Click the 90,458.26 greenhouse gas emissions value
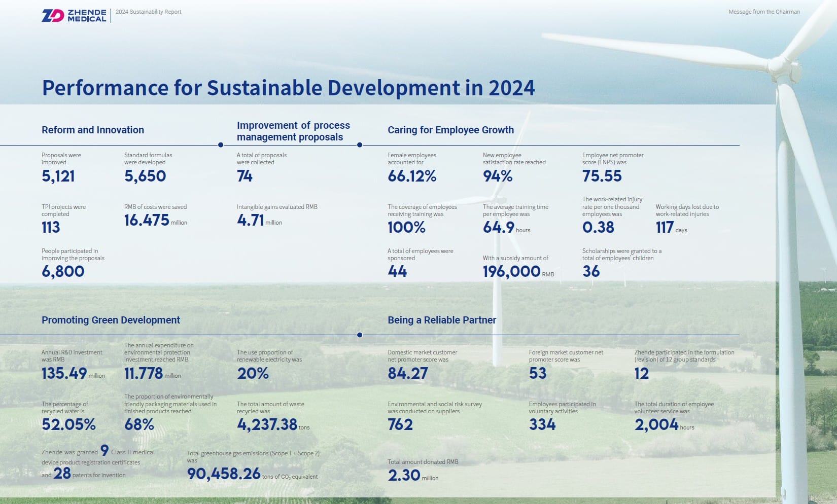837x504 pixels. [224, 474]
